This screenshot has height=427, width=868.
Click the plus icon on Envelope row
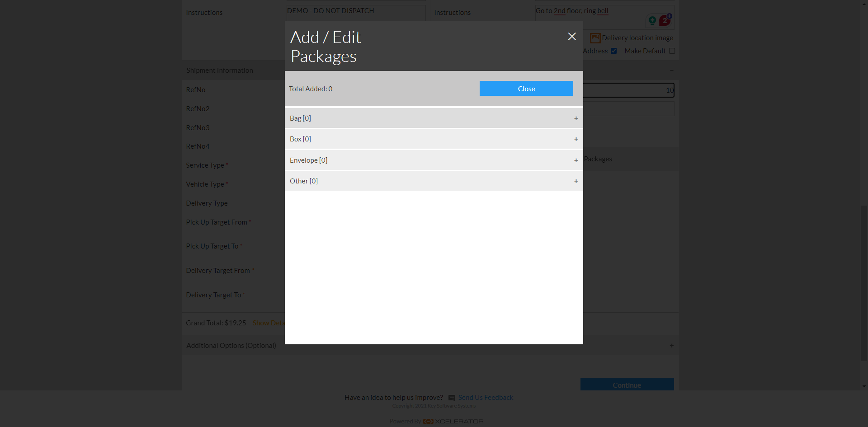click(x=576, y=160)
